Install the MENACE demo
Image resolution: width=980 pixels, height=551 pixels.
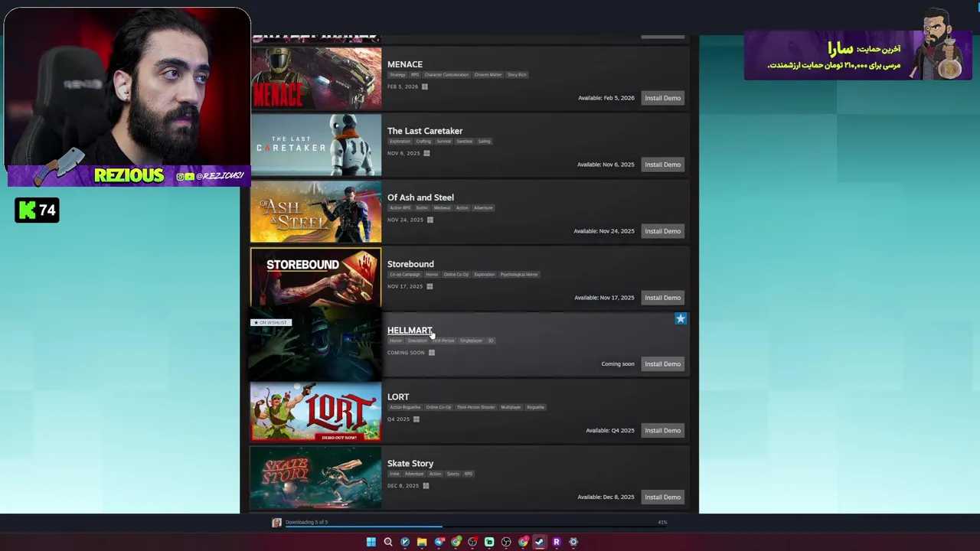pos(662,98)
